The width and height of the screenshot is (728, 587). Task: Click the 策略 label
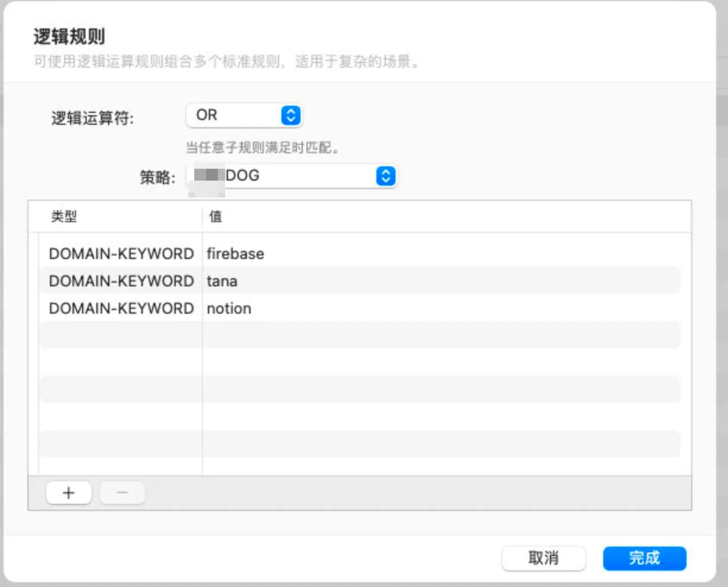pyautogui.click(x=157, y=177)
